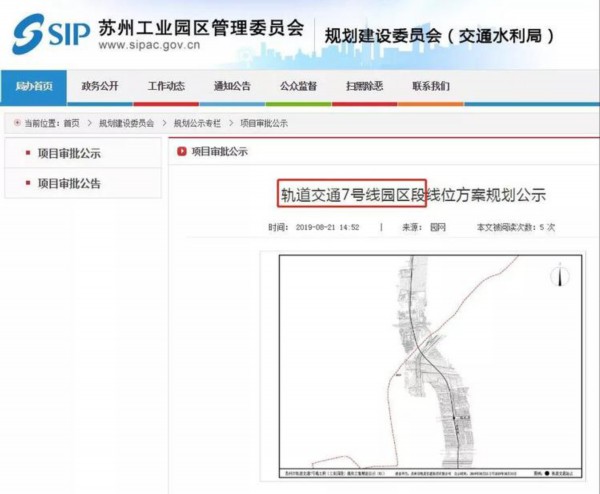Go to 通知公告 section
Viewport: 600px width, 494px height.
tap(232, 86)
